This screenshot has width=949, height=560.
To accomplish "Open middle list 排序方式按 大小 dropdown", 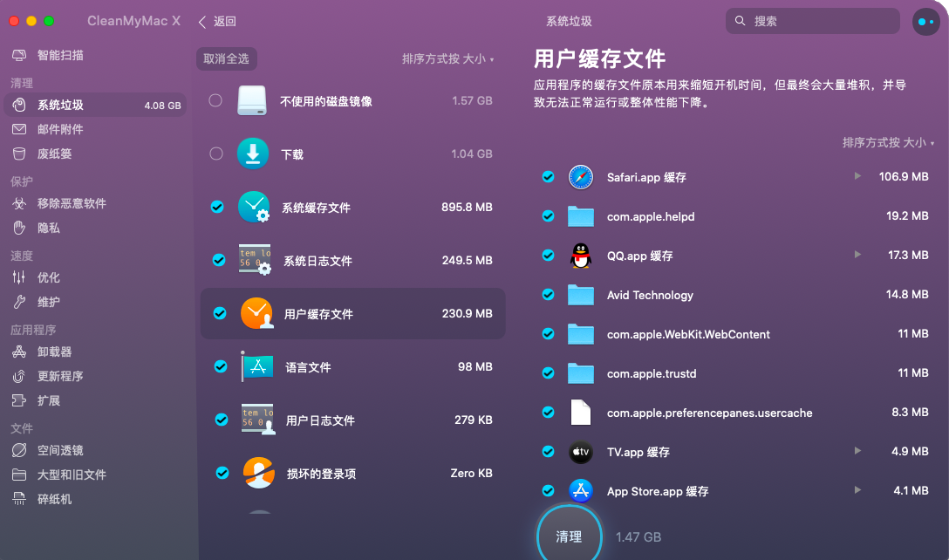I will [447, 58].
